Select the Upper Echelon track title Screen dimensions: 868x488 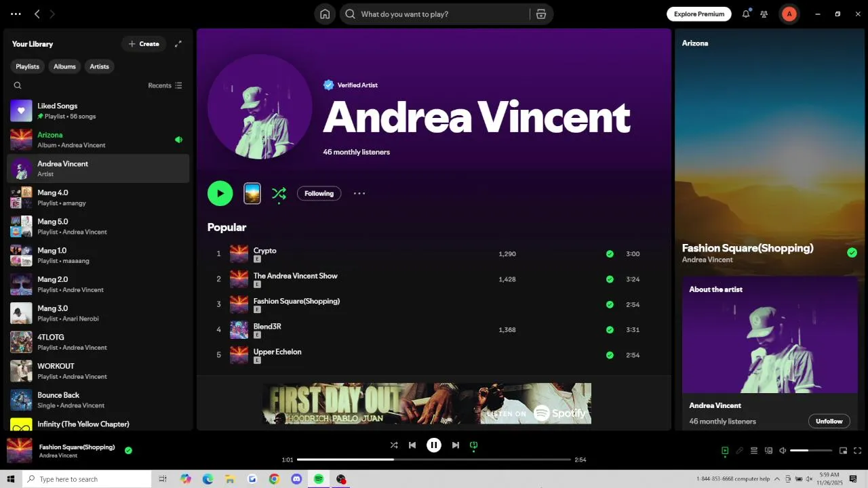click(277, 352)
